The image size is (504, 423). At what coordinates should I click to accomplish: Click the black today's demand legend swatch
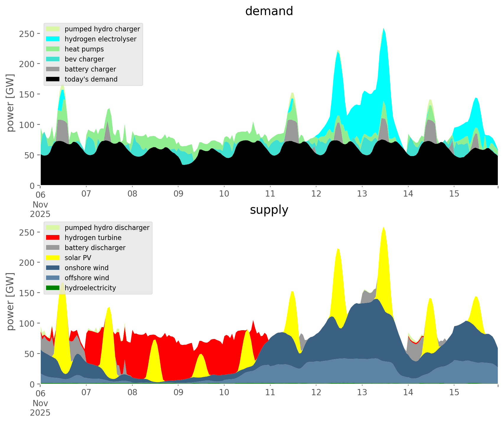(53, 79)
